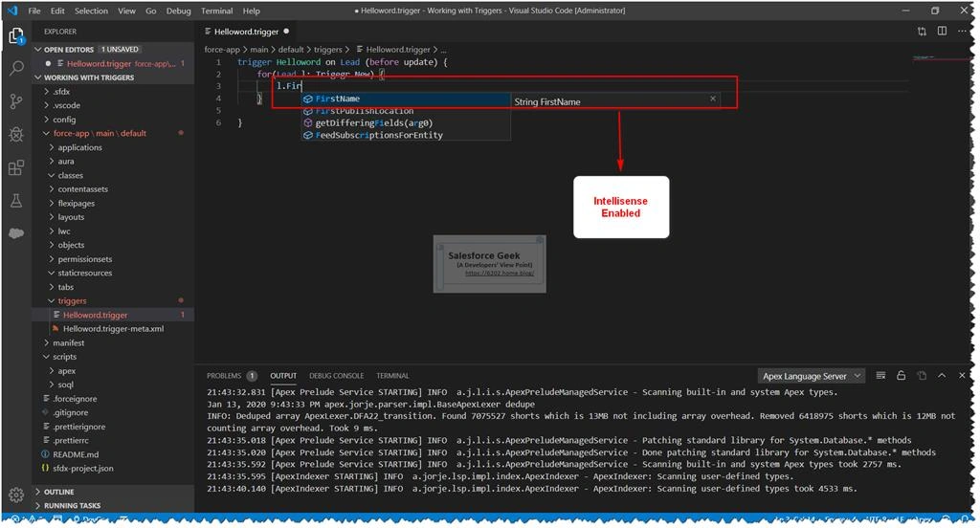Switch to the Problems tab

coord(232,376)
